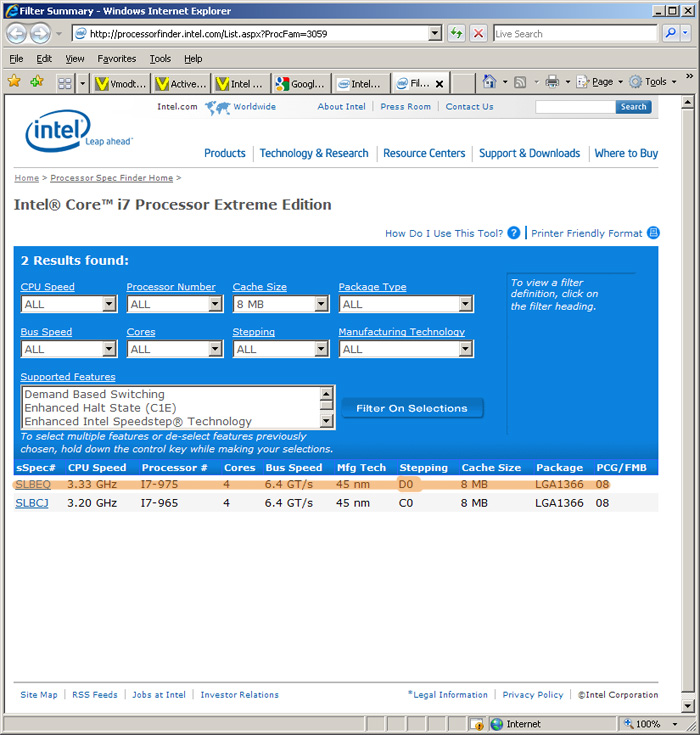Click the Add to Favorites icon
The width and height of the screenshot is (700, 735).
pos(37,82)
